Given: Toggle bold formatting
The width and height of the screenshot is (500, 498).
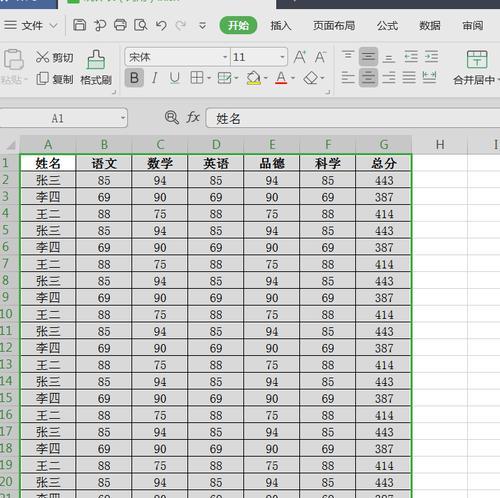Looking at the screenshot, I should click(x=134, y=78).
